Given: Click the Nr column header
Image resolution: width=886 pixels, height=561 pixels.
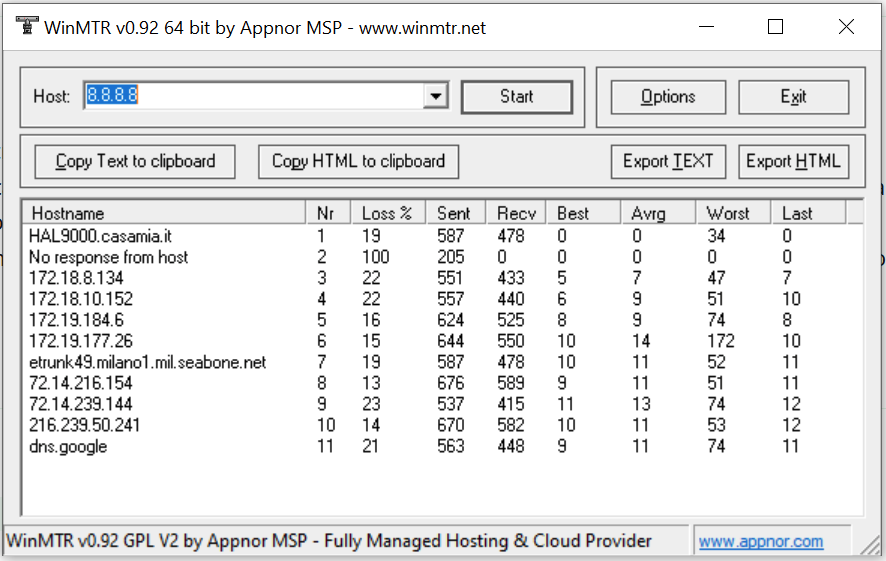Looking at the screenshot, I should pyautogui.click(x=328, y=214).
